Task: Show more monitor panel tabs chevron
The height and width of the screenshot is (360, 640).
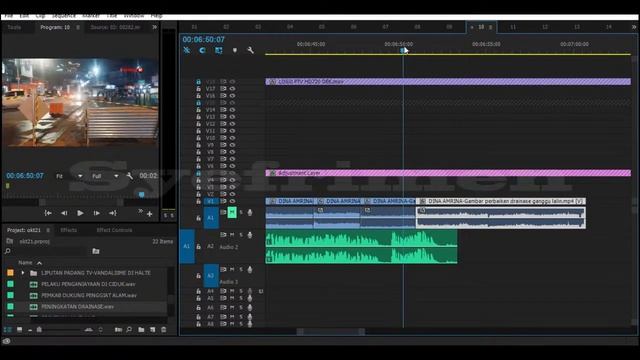Action: (154, 27)
